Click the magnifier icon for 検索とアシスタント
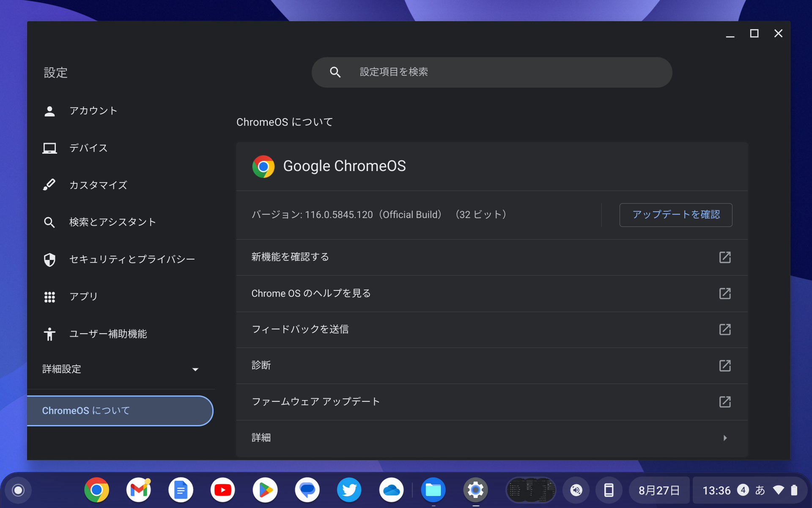 (50, 222)
